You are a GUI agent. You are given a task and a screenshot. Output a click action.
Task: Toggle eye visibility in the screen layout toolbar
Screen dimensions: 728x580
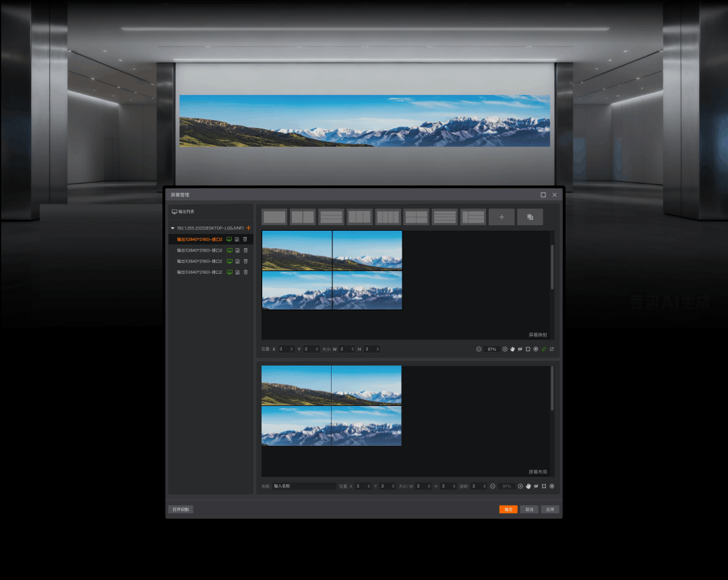(x=536, y=486)
